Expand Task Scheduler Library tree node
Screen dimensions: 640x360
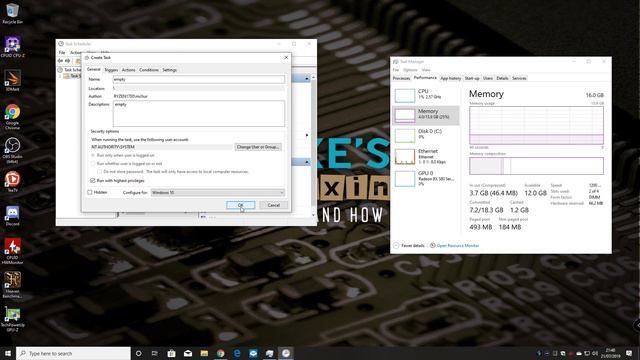[x=61, y=76]
